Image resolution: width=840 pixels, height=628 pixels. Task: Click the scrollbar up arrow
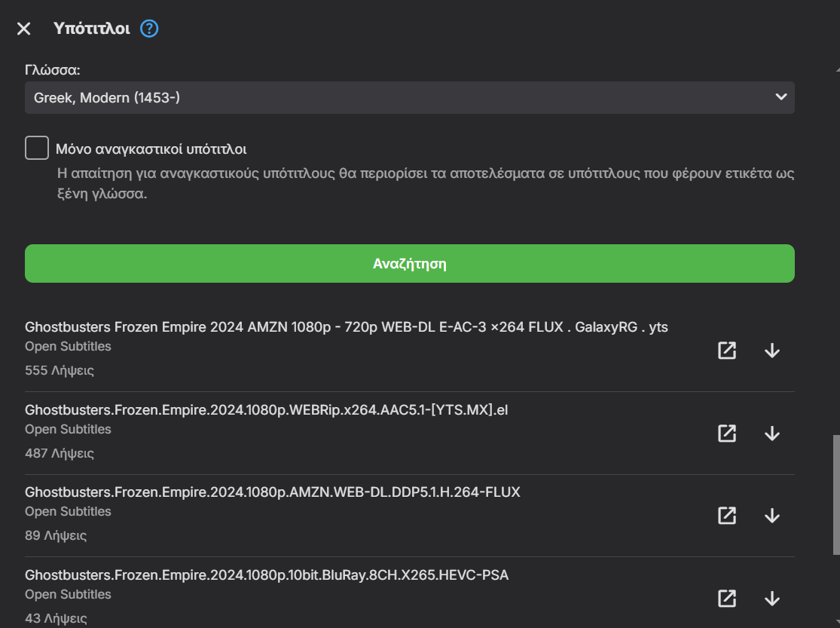coord(835,69)
